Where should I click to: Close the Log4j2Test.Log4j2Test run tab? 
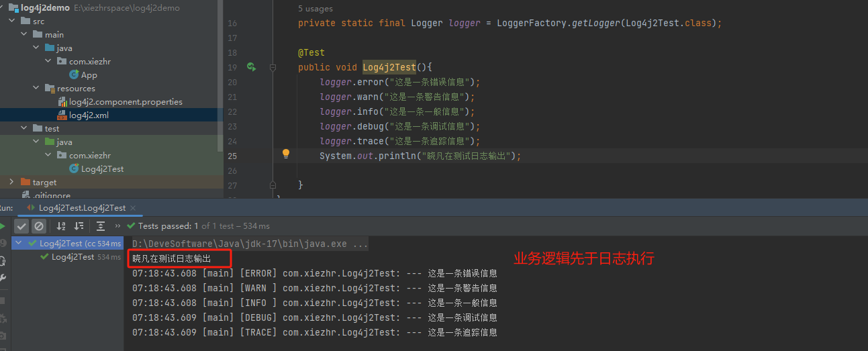tap(133, 208)
